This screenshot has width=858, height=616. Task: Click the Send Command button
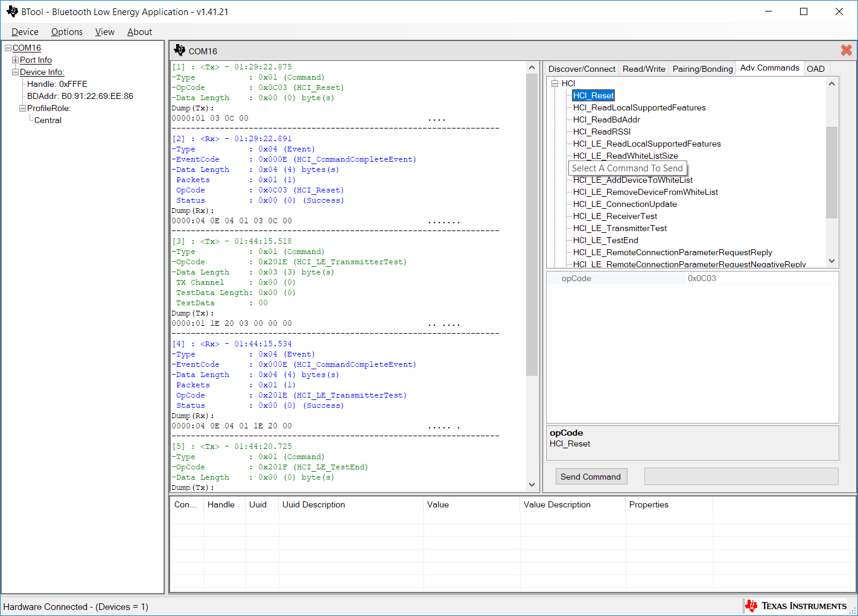pyautogui.click(x=591, y=477)
